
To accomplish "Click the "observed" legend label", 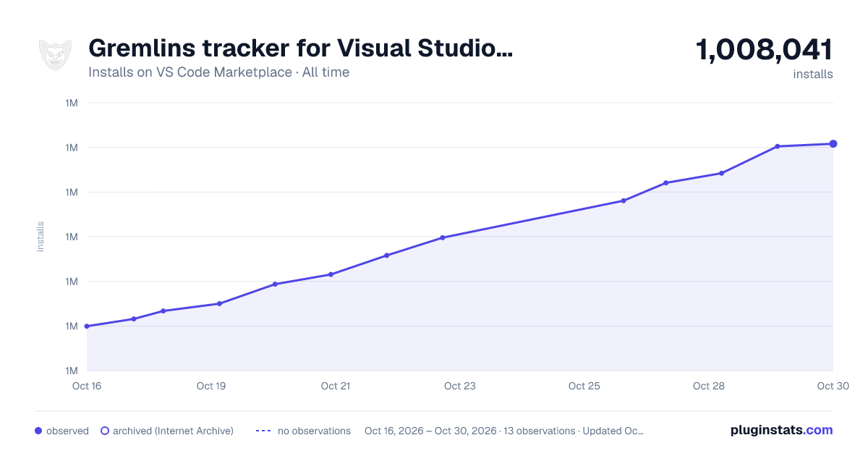I will (67, 431).
